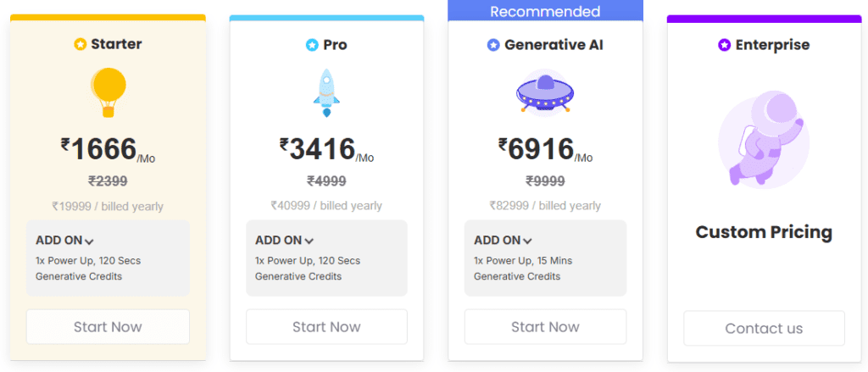Screen dimensions: 868x372
Task: Click the Enterprise plan star badge icon
Action: 724,45
